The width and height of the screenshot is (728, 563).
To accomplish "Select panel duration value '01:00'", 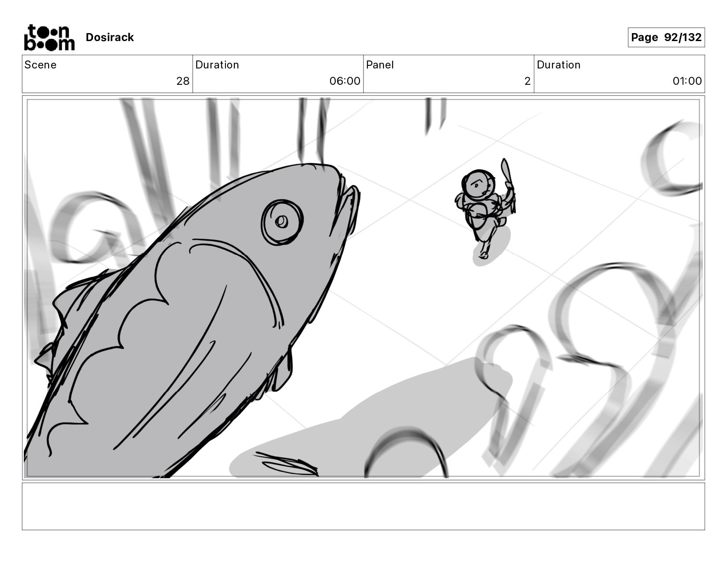I will click(687, 81).
